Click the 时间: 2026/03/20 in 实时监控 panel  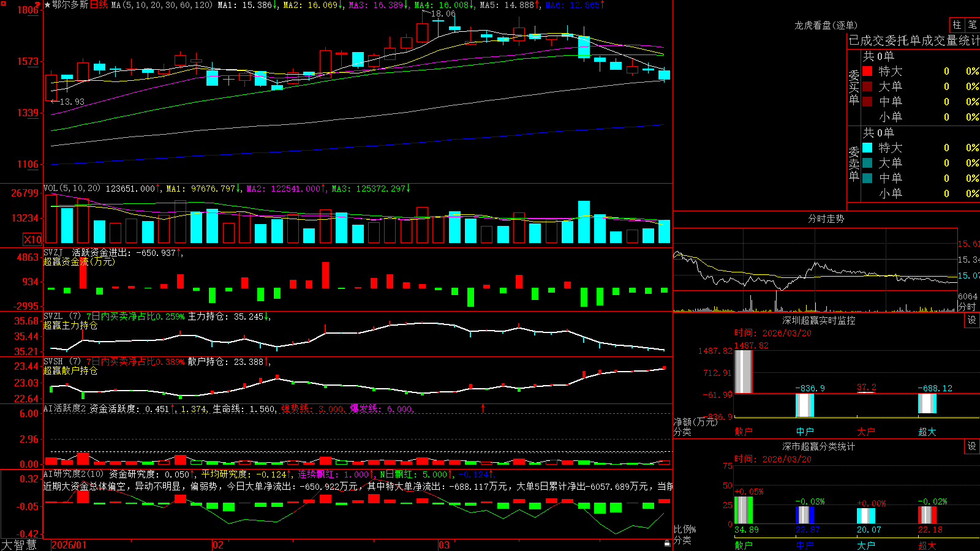click(x=773, y=333)
